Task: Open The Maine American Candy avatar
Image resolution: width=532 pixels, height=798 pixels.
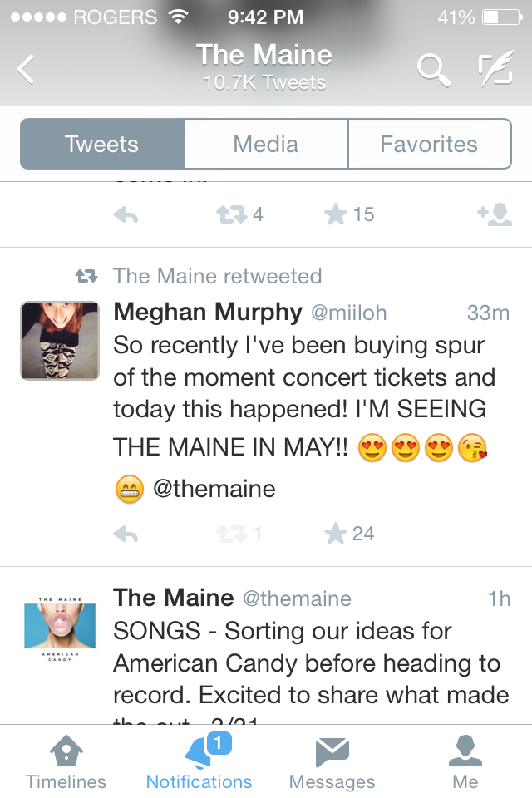Action: pos(60,628)
